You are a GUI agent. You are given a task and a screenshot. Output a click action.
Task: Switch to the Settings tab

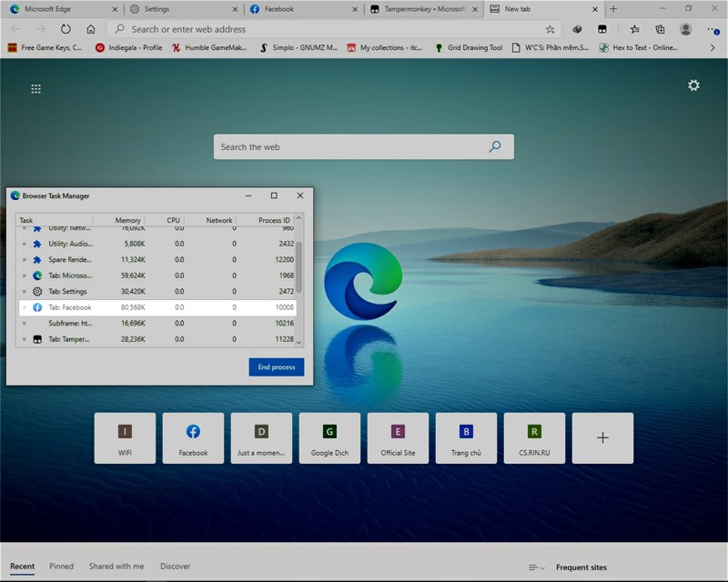184,9
